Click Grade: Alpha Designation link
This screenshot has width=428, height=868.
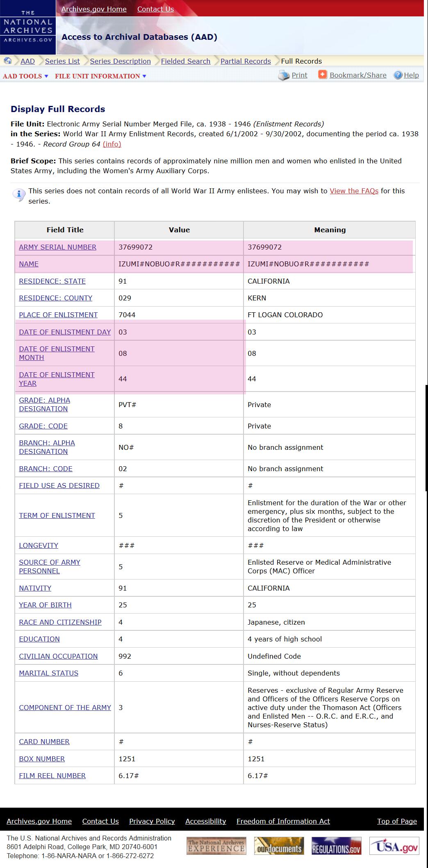45,404
